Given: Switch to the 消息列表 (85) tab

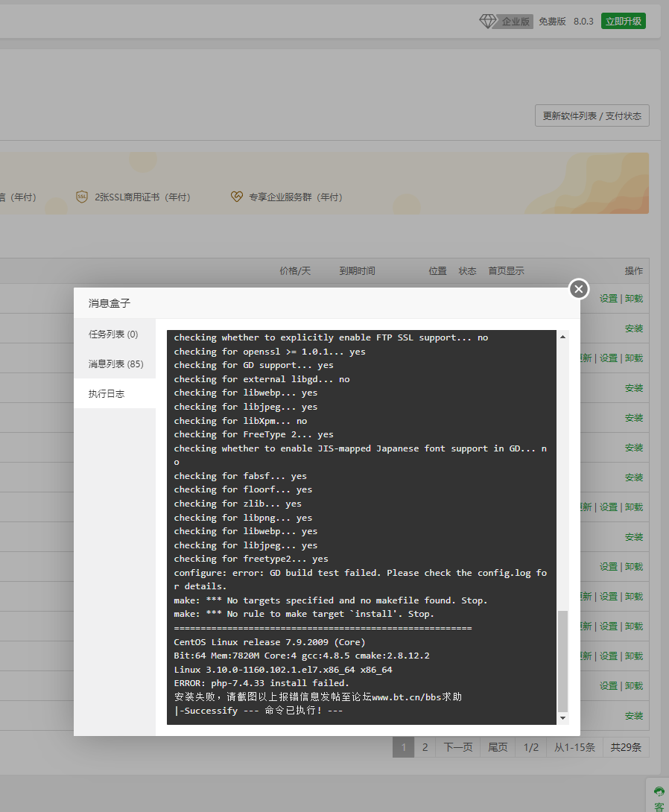Looking at the screenshot, I should tap(115, 364).
